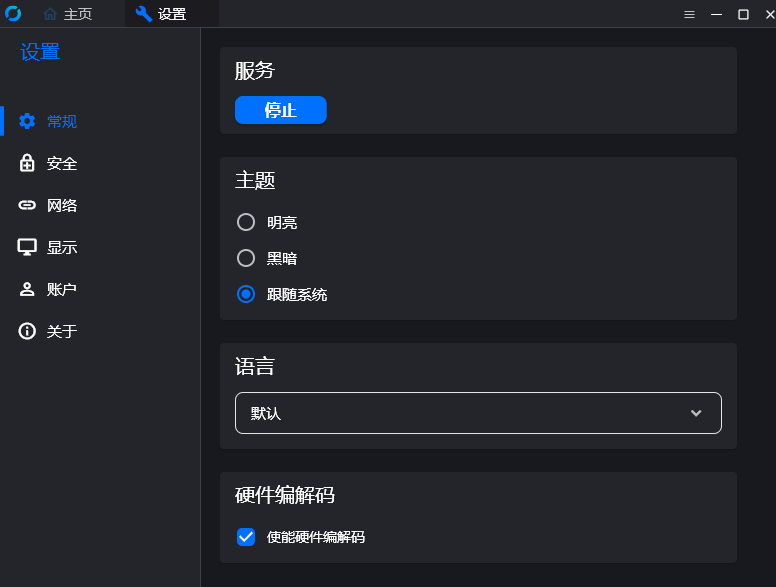Select the 明亮 theme radio button
The image size is (776, 587).
coord(246,222)
